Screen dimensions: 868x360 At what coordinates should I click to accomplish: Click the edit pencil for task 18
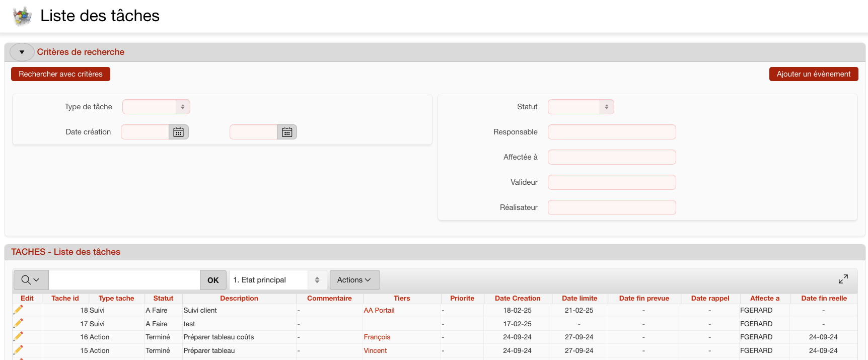click(x=19, y=310)
